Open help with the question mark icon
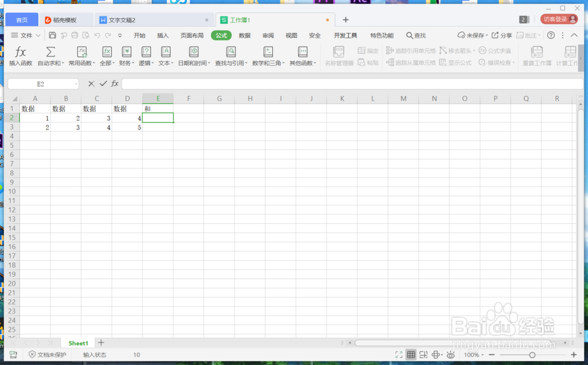This screenshot has width=588, height=365. point(551,35)
